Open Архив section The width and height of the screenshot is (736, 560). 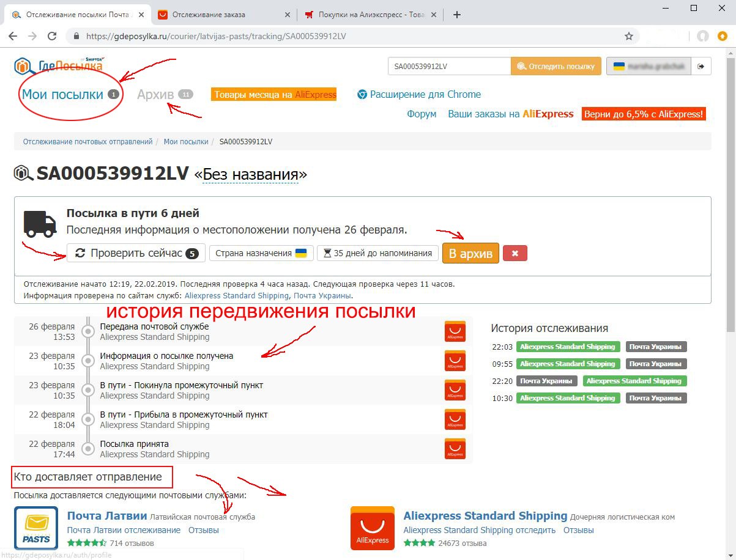(165, 94)
